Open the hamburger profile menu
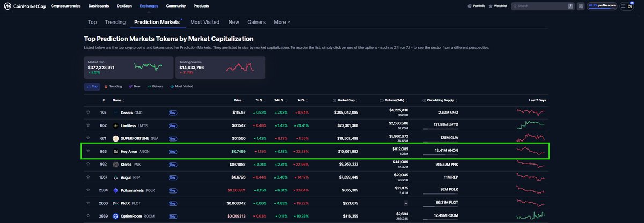Image resolution: width=644 pixels, height=223 pixels. tap(626, 6)
